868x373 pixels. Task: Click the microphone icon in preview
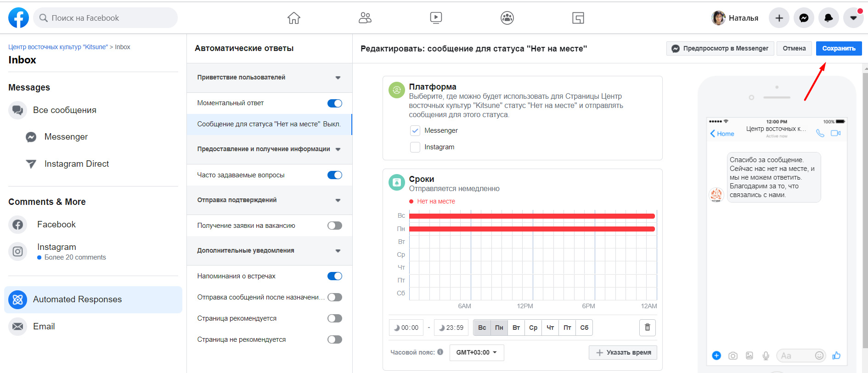tap(766, 356)
